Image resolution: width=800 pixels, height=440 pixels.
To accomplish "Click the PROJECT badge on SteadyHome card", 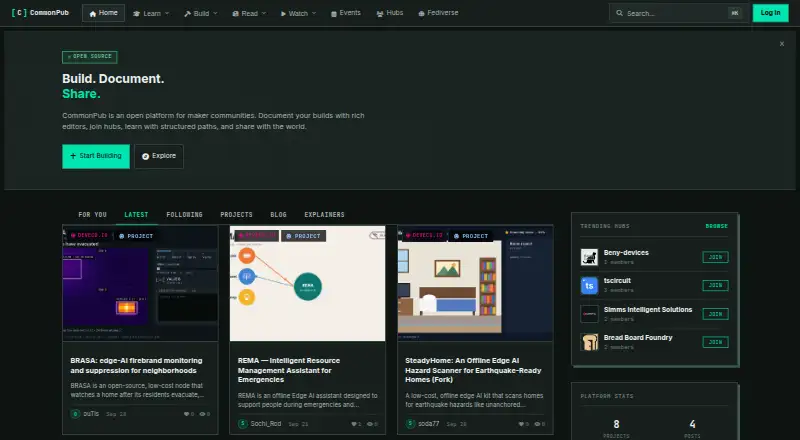I will (x=470, y=236).
